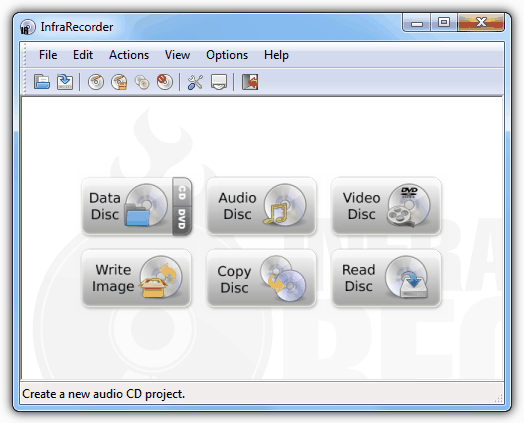The height and width of the screenshot is (423, 524).
Task: Click the Save project toolbar icon
Action: 65,82
